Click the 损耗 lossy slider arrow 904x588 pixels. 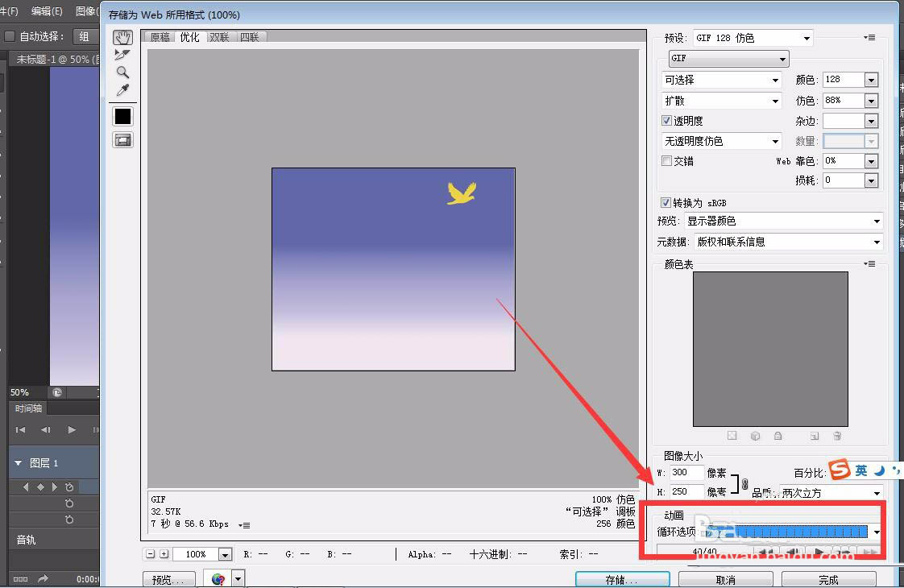click(x=871, y=181)
